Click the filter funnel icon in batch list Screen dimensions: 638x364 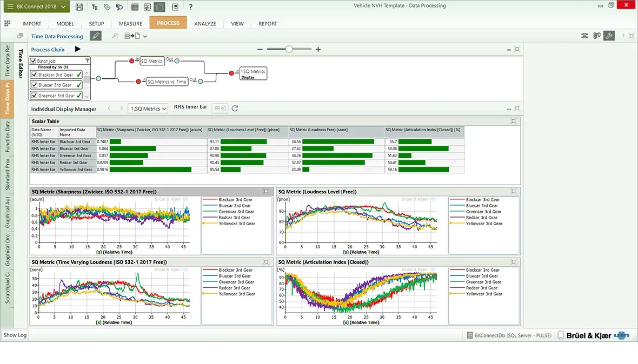(87, 61)
